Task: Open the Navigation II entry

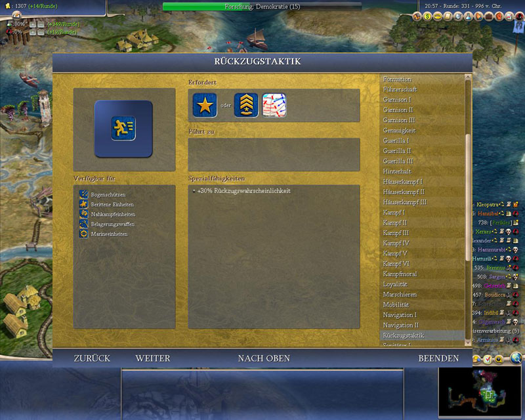Action: point(422,325)
